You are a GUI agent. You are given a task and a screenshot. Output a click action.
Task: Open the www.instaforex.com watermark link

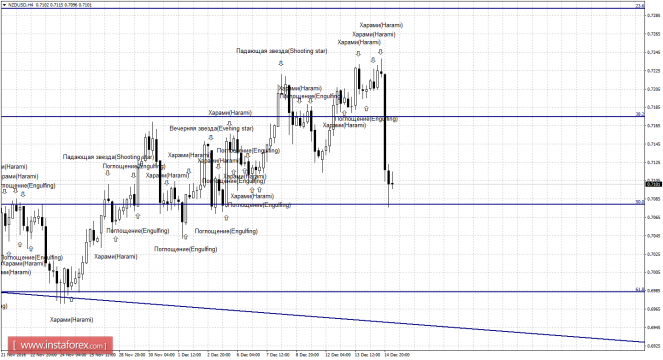[x=60, y=345]
